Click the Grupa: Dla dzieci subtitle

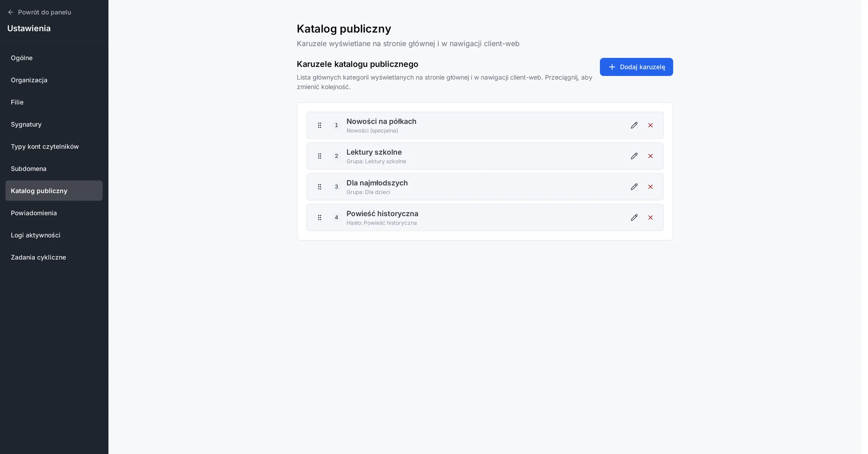coord(368,192)
